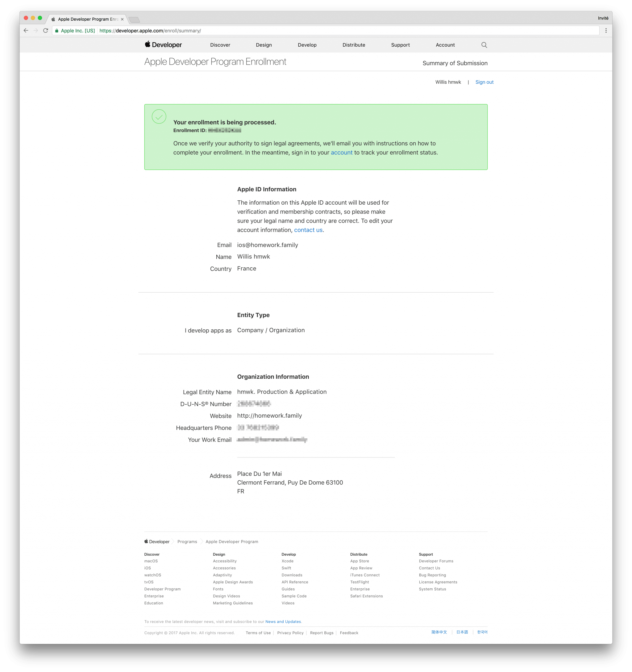Open watchOS footer link

pyautogui.click(x=152, y=575)
